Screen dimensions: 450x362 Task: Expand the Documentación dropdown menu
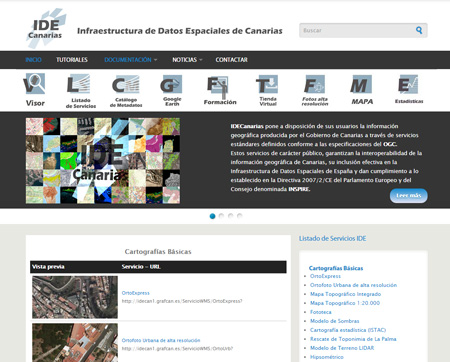[131, 60]
